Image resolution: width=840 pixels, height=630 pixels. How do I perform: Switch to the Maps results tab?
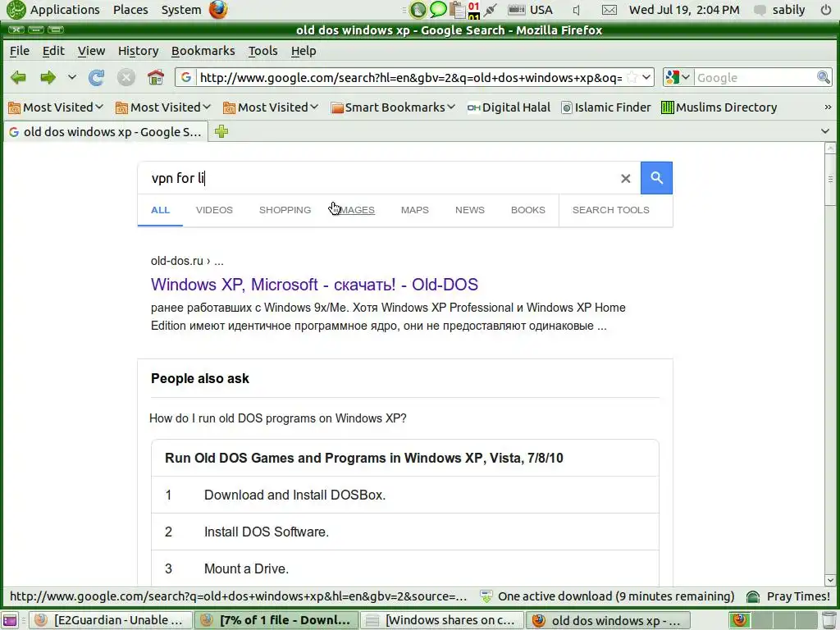coord(414,210)
